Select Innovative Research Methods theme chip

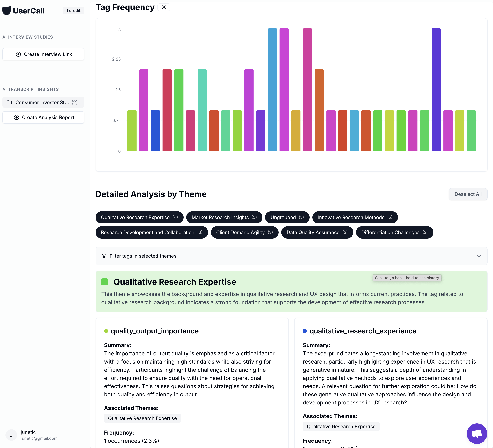[x=355, y=217]
